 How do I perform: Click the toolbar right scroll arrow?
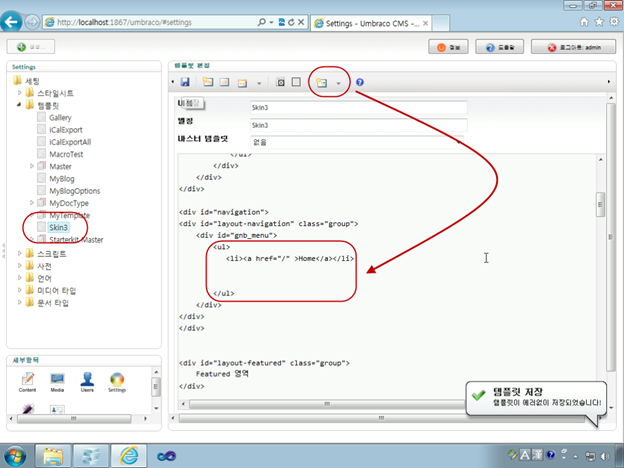click(x=609, y=82)
